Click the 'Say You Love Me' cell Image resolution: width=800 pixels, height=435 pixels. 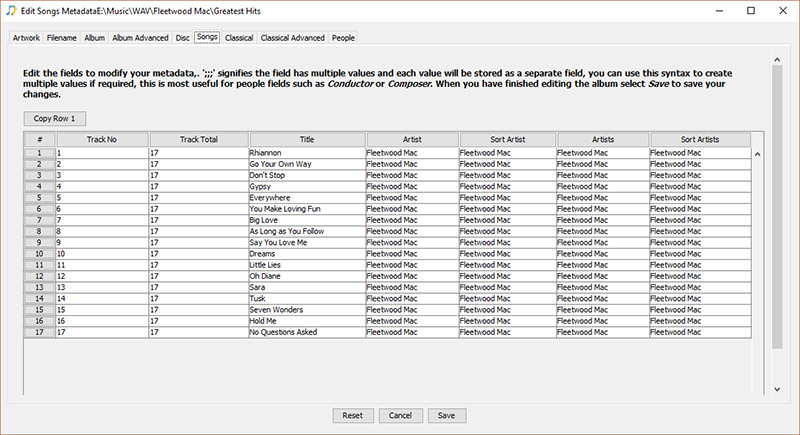tap(307, 243)
